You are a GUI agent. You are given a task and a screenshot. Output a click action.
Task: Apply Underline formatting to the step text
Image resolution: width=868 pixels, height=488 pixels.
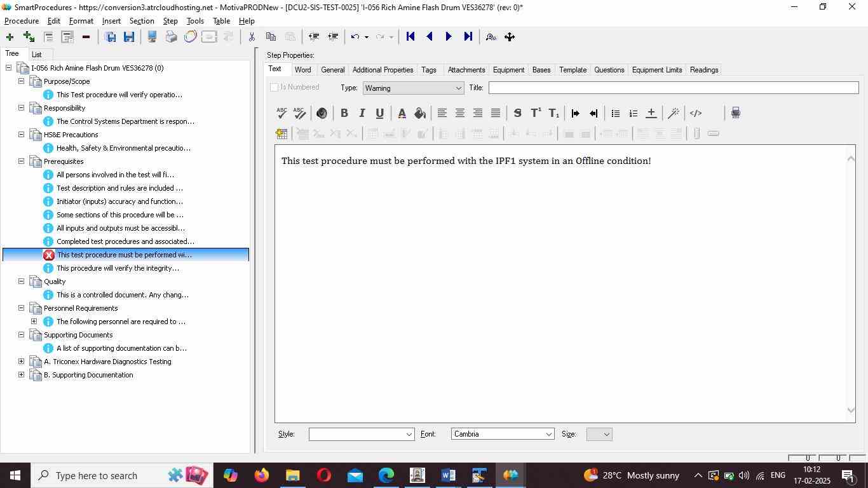pyautogui.click(x=379, y=113)
